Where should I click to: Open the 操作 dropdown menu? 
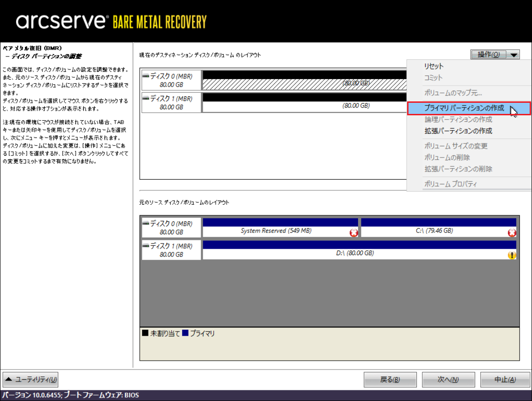(495, 55)
